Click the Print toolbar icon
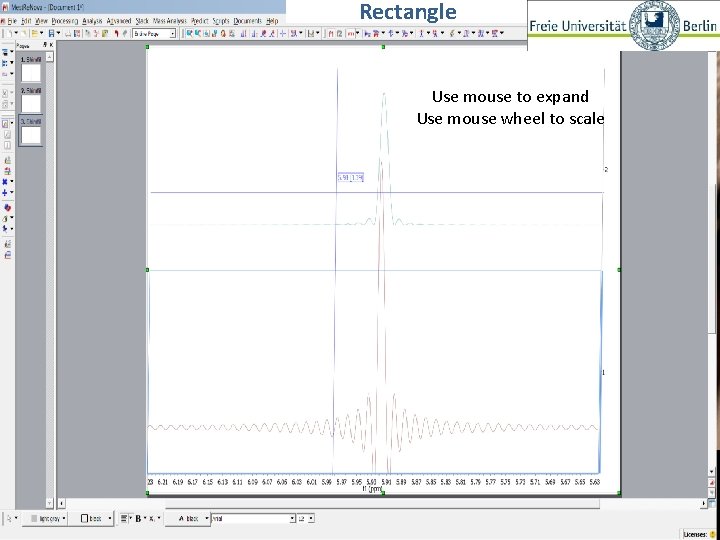Screen dimensions: 720x540 (68, 34)
